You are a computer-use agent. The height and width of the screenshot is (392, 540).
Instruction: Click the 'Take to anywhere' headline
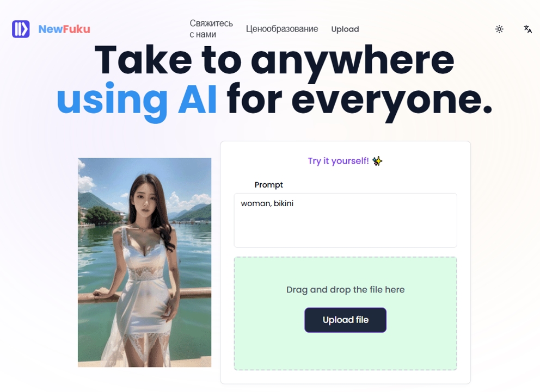coord(274,61)
